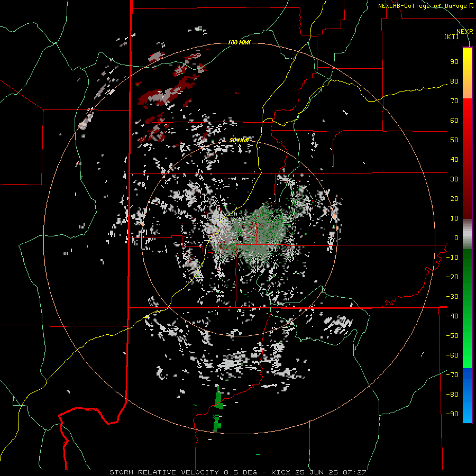Click the -30 value on velocity scale

coord(452,297)
